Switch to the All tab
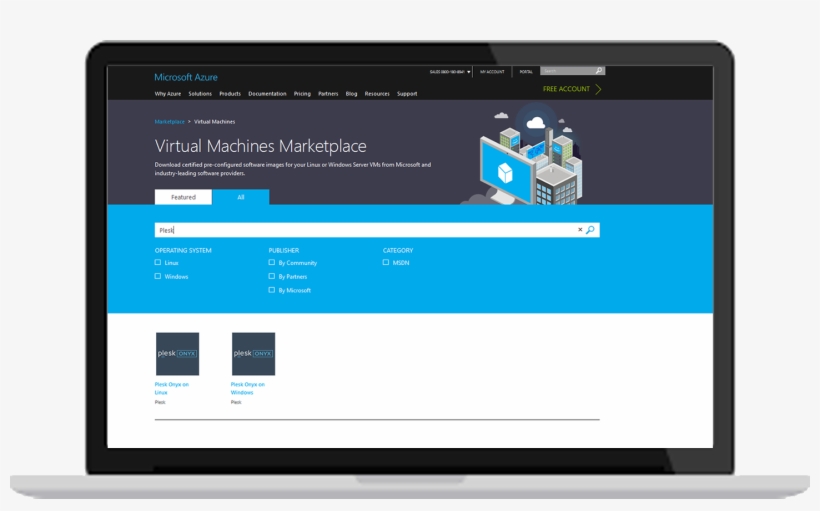 point(241,197)
